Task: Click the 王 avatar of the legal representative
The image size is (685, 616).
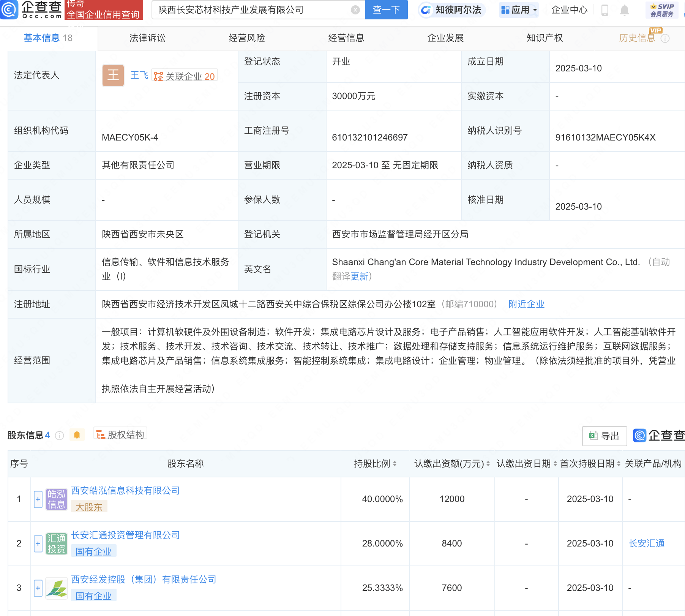Action: click(x=113, y=75)
